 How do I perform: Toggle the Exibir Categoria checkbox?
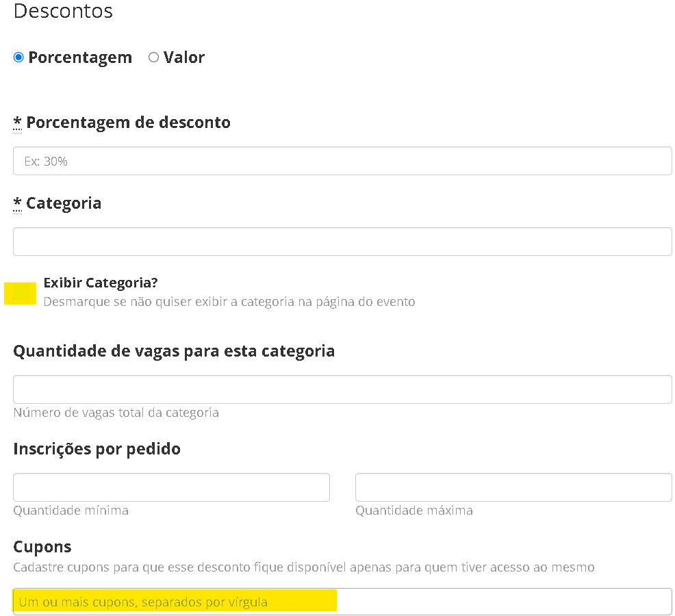[21, 292]
